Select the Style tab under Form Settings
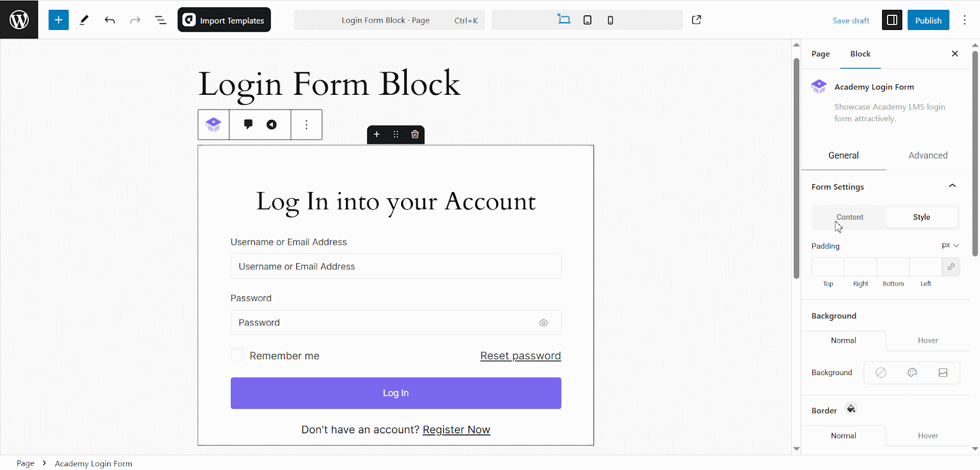The image size is (980, 470). (921, 217)
